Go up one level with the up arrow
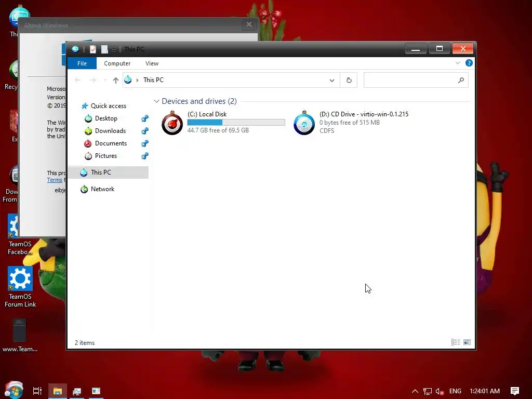Image resolution: width=532 pixels, height=399 pixels. (x=116, y=81)
